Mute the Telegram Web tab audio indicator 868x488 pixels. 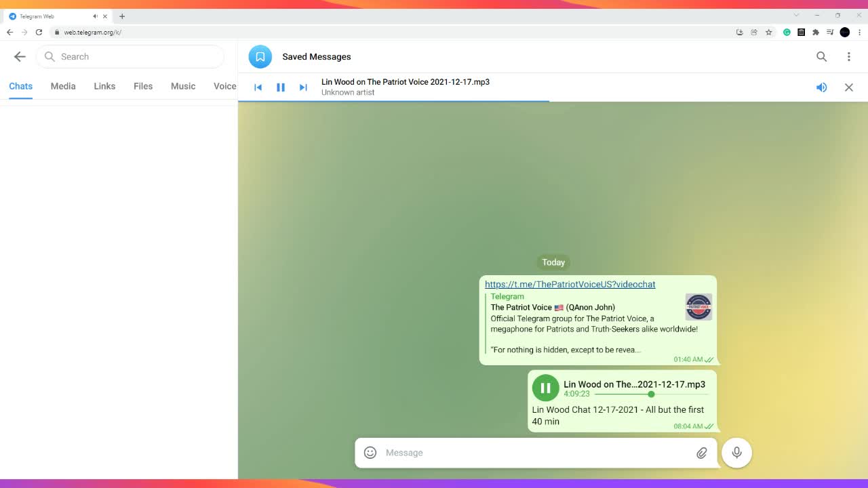95,16
